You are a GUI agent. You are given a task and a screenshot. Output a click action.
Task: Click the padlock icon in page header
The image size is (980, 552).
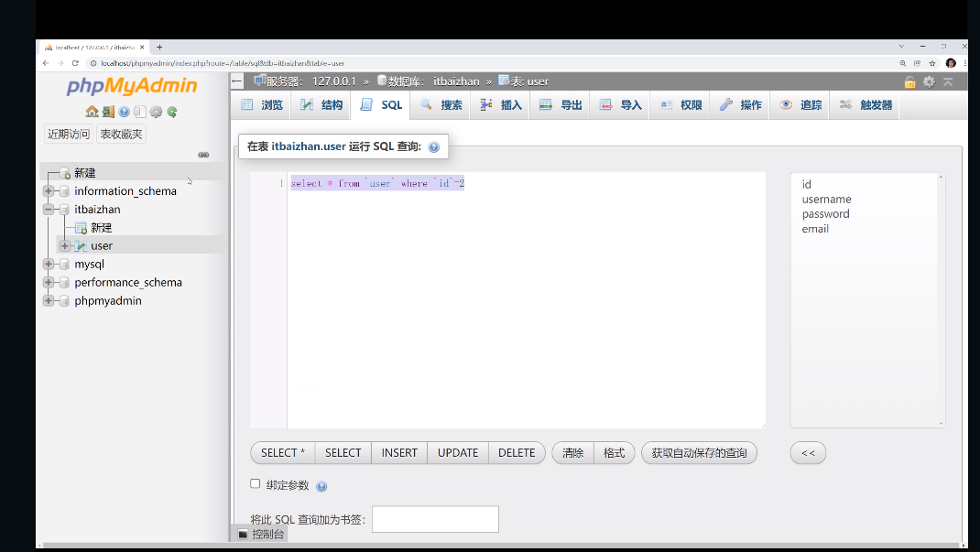(x=910, y=81)
